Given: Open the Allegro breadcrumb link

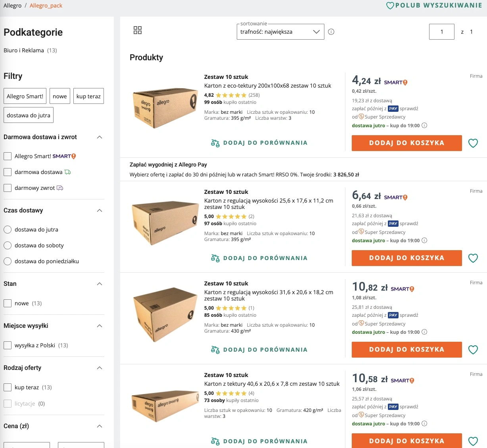Looking at the screenshot, I should coord(12,6).
